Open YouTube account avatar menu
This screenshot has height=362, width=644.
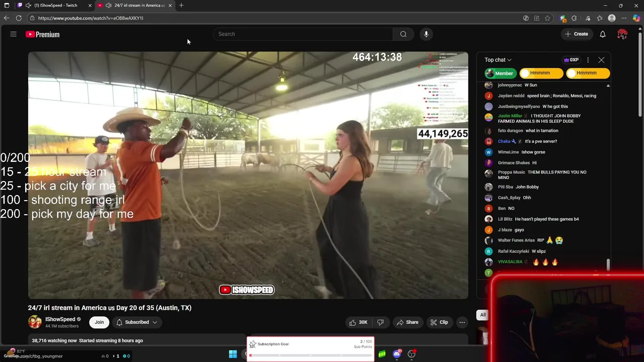(622, 34)
